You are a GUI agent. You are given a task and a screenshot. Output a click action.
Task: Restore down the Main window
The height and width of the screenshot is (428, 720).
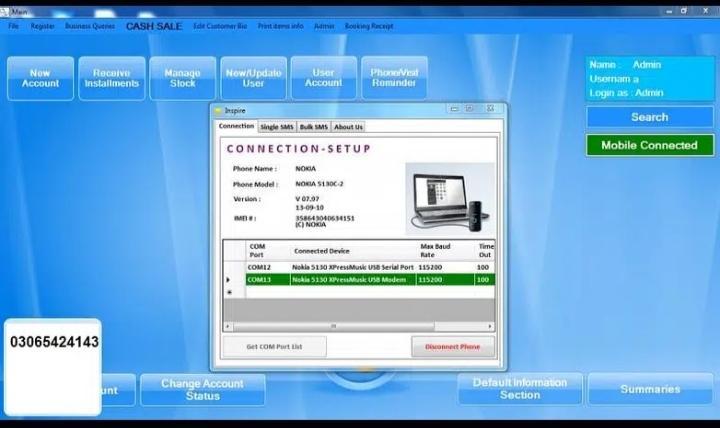(684, 11)
